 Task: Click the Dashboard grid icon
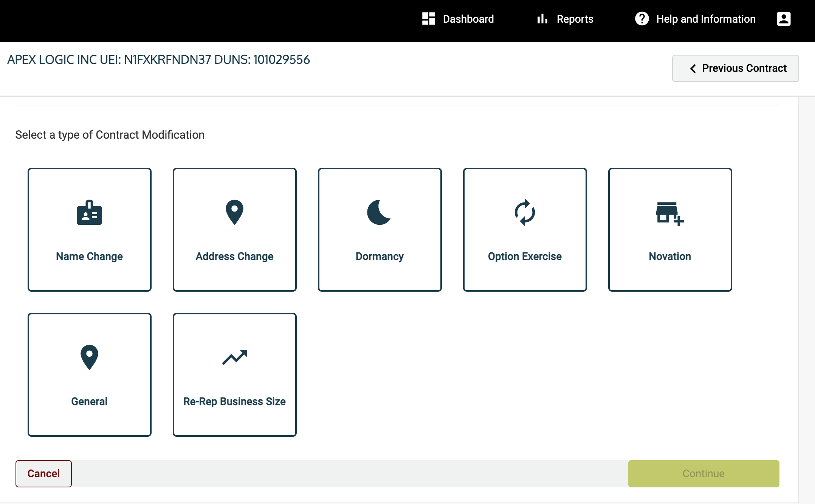(x=428, y=19)
